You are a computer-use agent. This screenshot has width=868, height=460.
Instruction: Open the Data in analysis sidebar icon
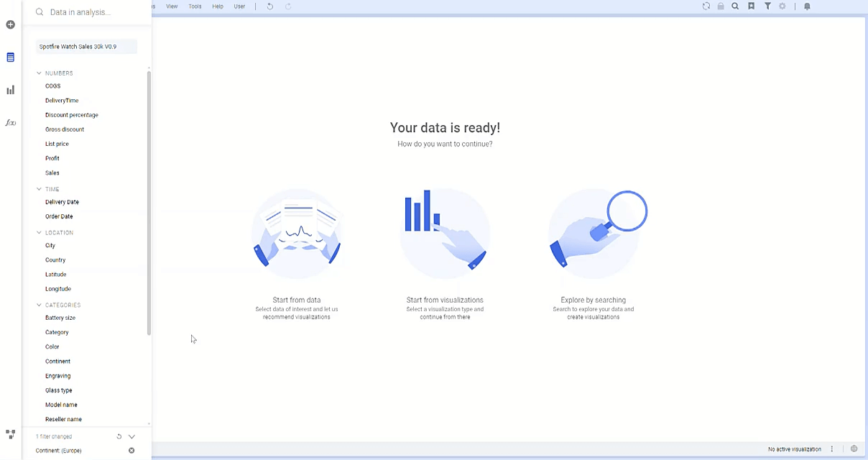coord(10,57)
